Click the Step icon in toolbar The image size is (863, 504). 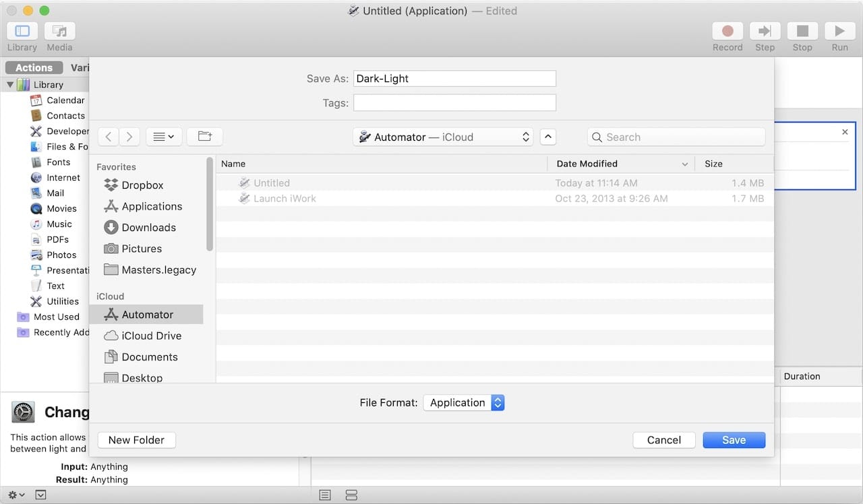click(x=765, y=31)
